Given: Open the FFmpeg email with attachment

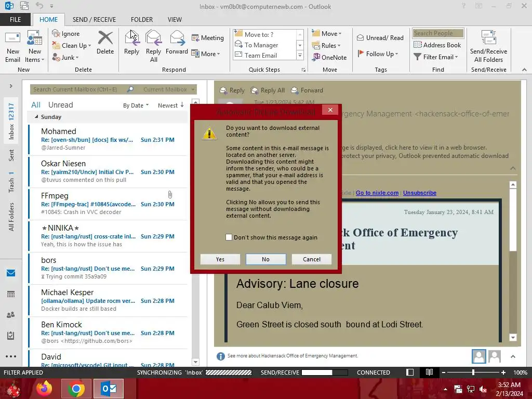Looking at the screenshot, I should [x=108, y=204].
